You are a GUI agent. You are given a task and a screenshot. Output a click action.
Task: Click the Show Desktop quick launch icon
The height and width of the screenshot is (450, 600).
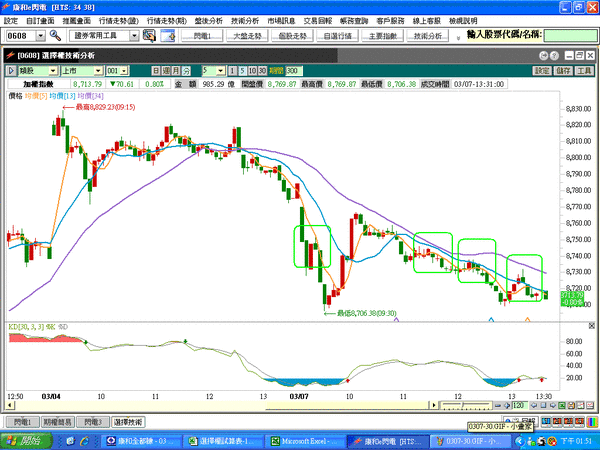70,441
